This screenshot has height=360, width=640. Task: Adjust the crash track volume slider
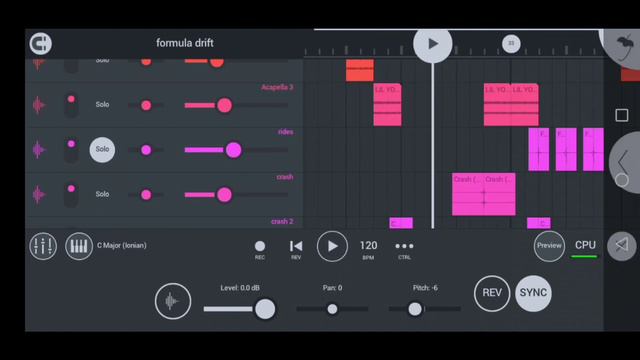click(x=236, y=195)
